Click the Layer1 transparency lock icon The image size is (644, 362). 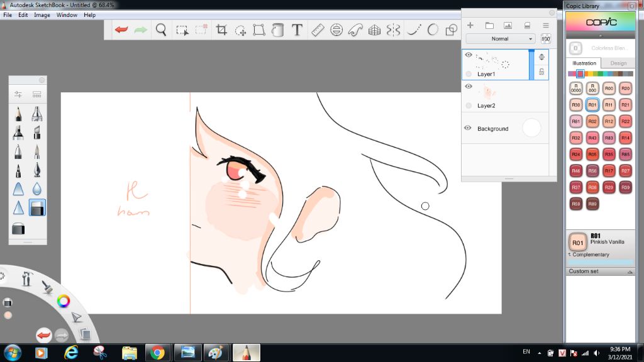541,72
